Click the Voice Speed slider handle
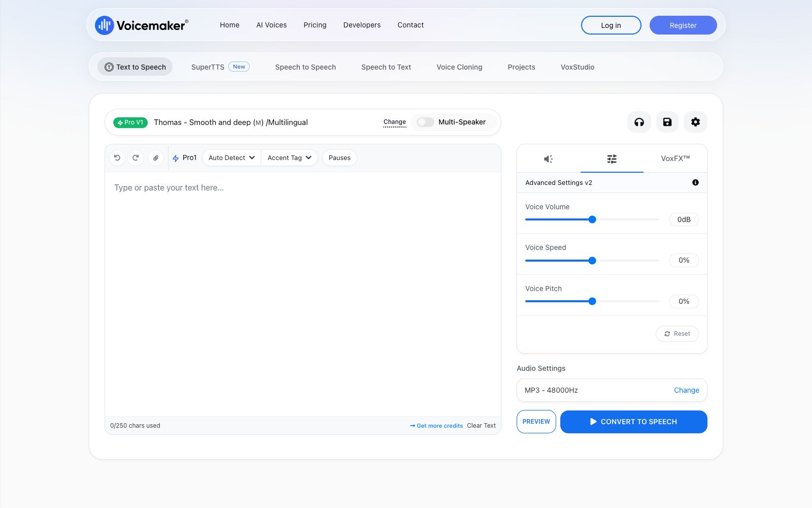 592,261
